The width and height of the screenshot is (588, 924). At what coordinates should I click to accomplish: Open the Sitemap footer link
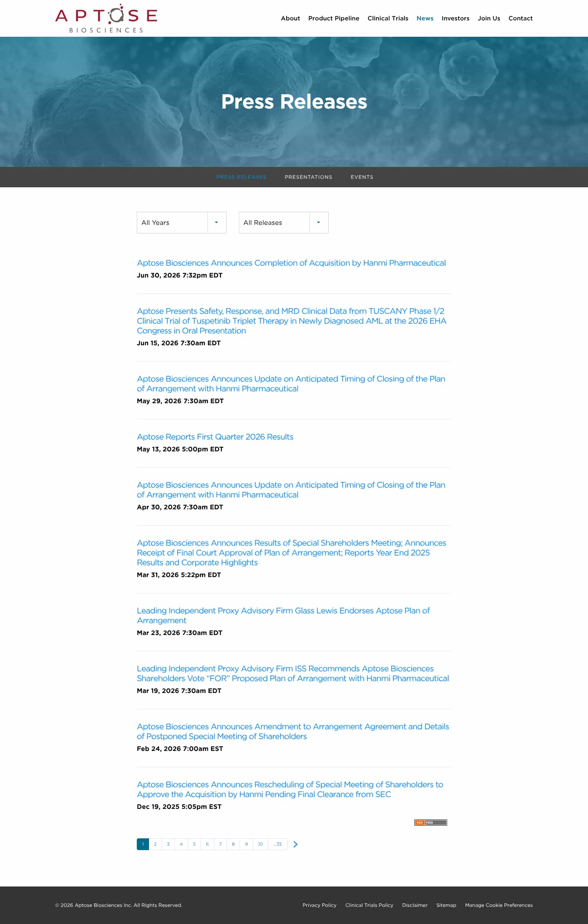(x=446, y=905)
